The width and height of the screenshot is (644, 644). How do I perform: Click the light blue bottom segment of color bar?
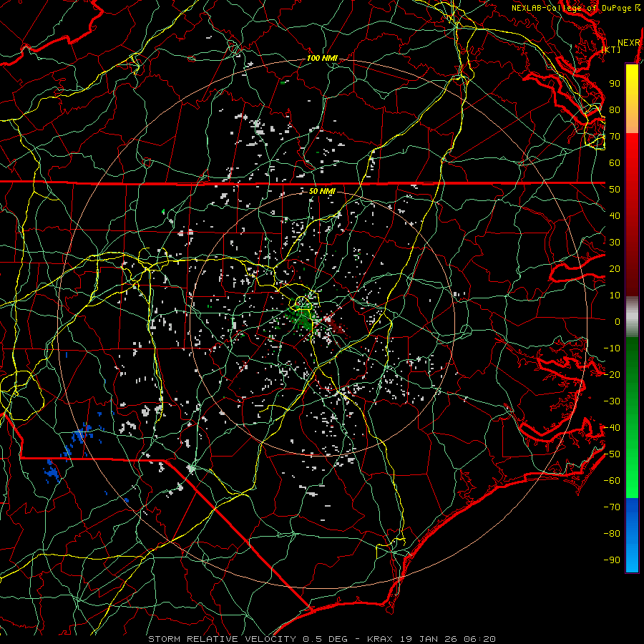pyautogui.click(x=632, y=557)
